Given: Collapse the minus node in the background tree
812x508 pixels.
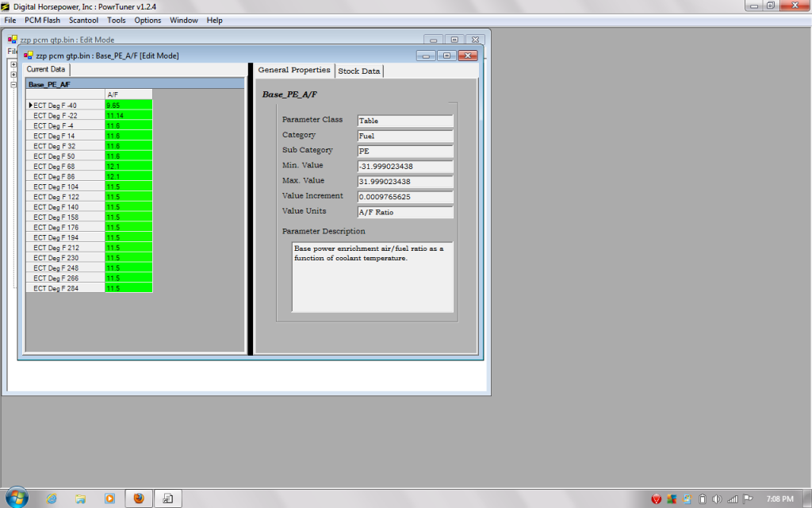Looking at the screenshot, I should pyautogui.click(x=13, y=84).
